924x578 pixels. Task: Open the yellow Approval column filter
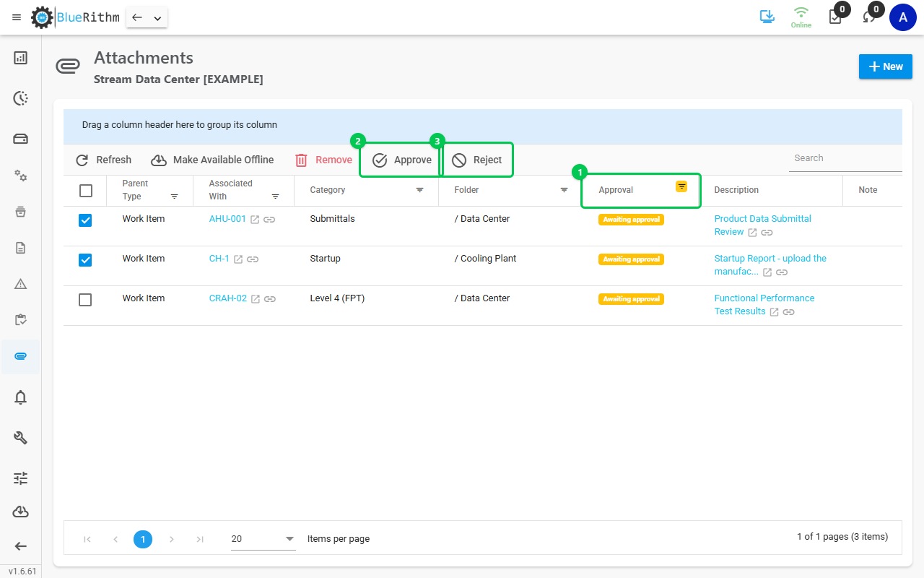681,186
